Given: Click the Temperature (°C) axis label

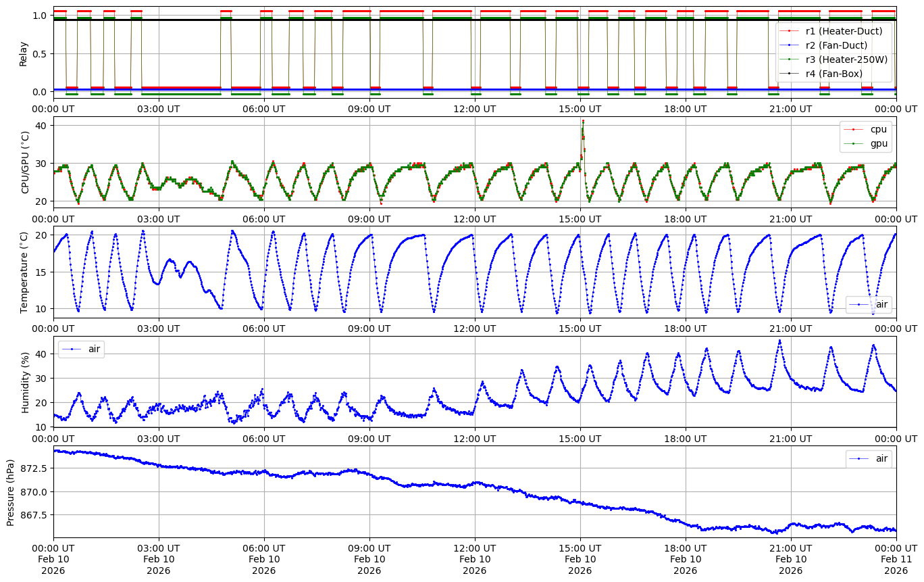Looking at the screenshot, I should click(24, 272).
